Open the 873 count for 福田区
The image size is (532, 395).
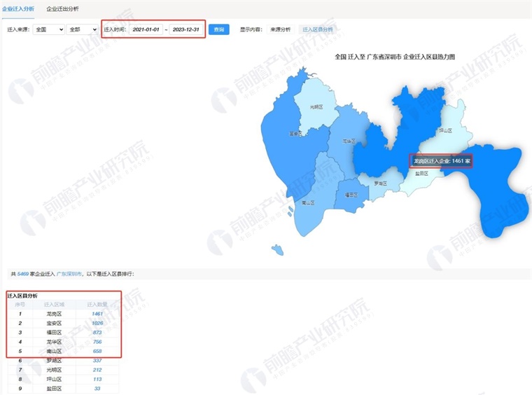click(97, 333)
